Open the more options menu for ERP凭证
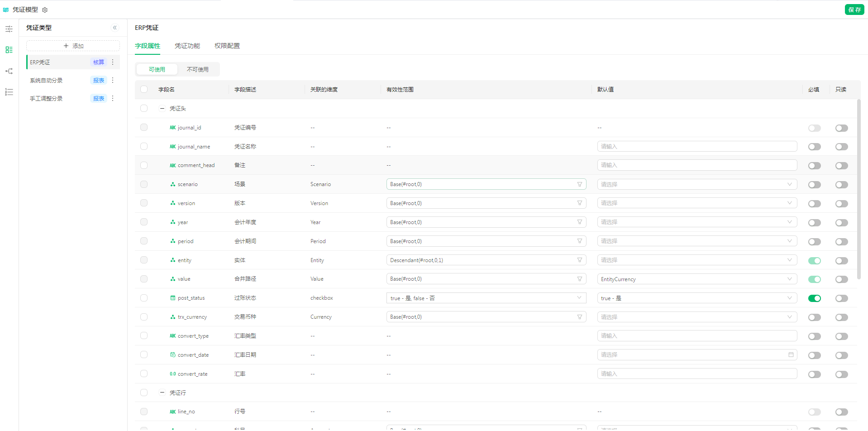This screenshot has width=868, height=431. coord(113,62)
